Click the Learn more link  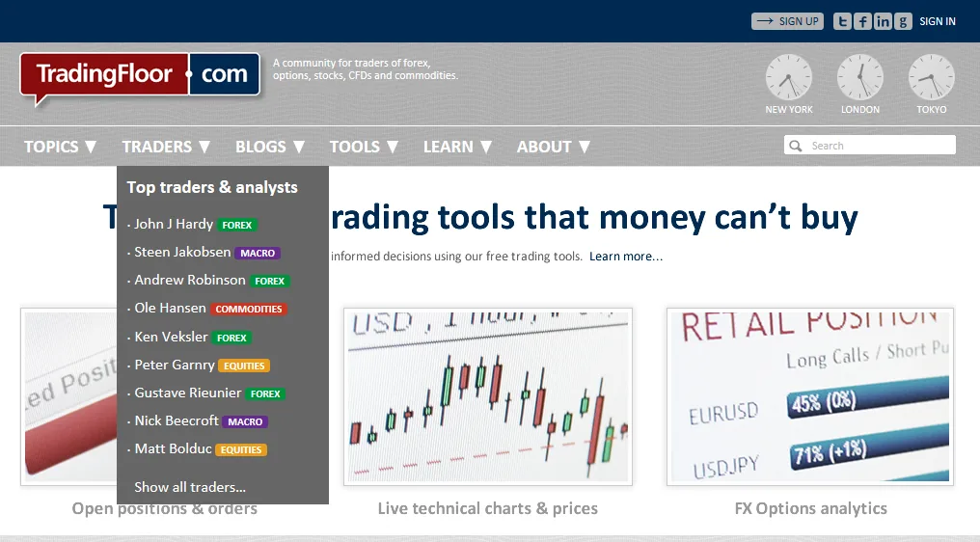(x=626, y=257)
